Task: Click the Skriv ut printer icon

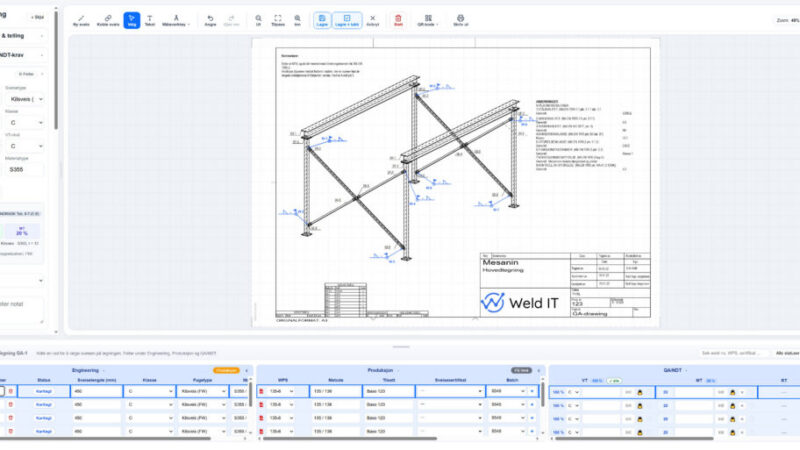Action: tap(460, 20)
